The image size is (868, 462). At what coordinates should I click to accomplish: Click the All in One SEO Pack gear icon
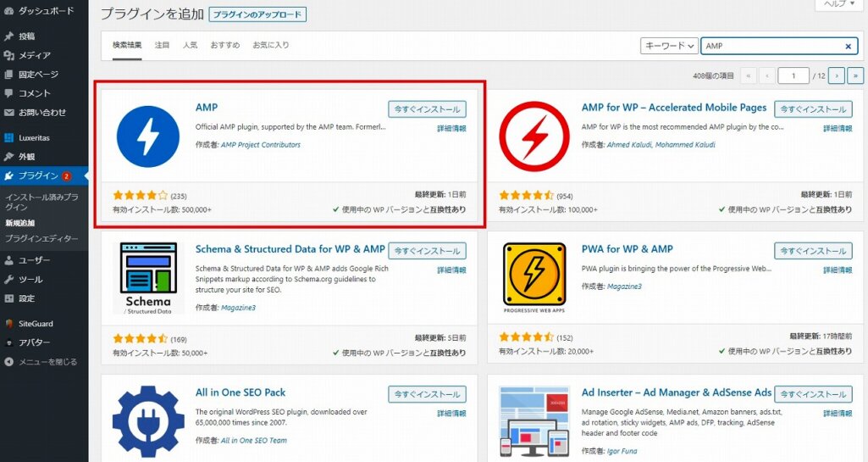[148, 421]
